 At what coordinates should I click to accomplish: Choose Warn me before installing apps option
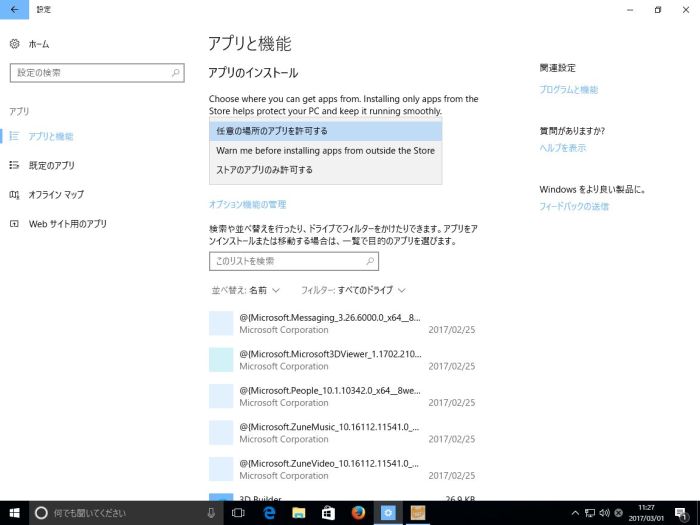325,150
